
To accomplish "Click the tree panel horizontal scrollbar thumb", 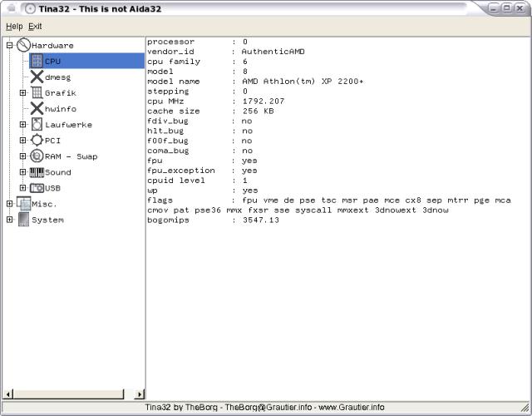I will coord(68,394).
